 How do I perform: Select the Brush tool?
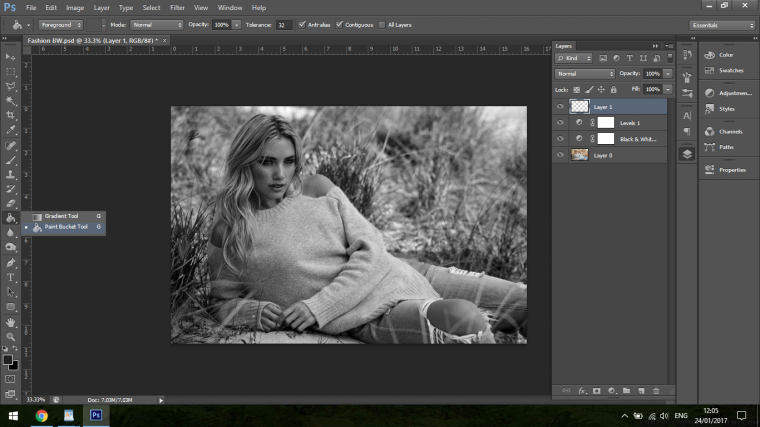click(10, 160)
